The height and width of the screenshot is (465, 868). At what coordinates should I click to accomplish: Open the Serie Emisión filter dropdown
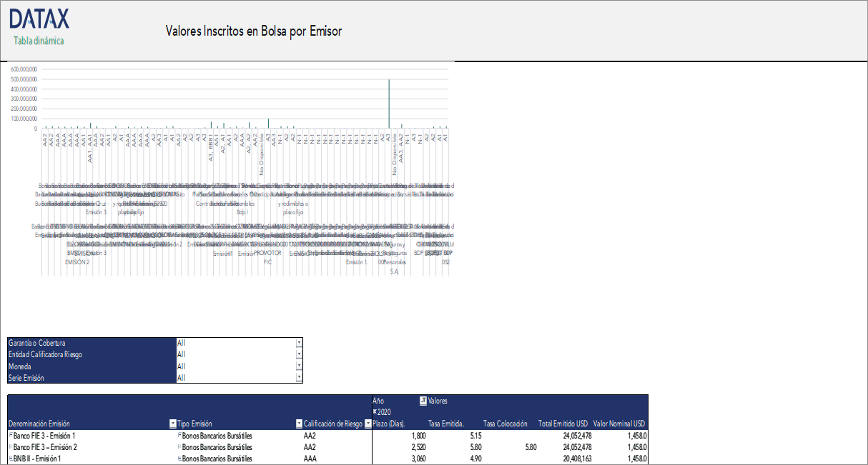pos(299,377)
